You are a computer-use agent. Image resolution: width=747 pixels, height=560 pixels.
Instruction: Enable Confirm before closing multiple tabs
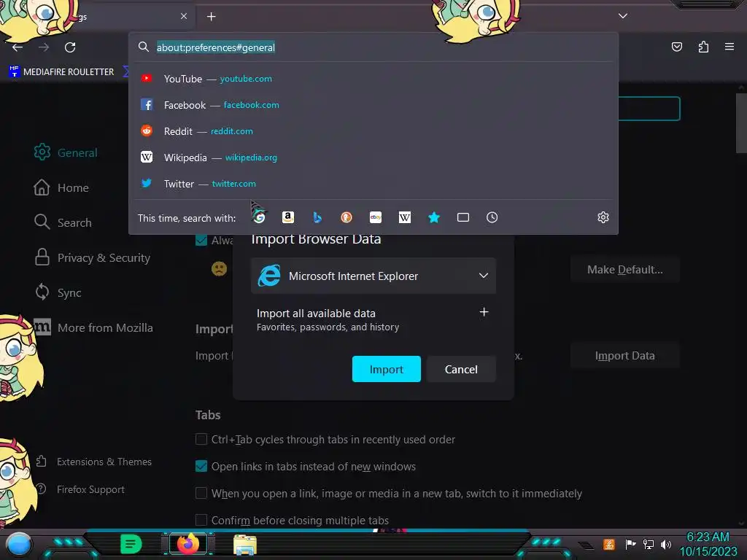tap(201, 520)
